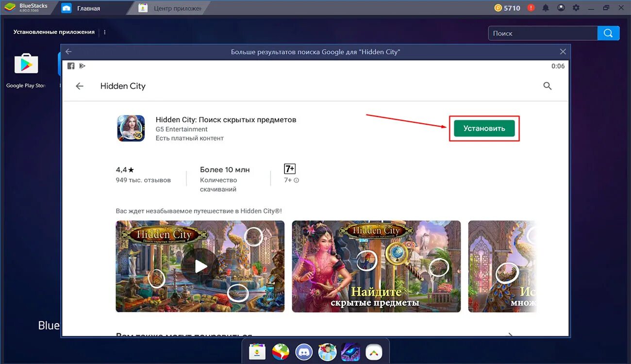631x364 pixels.
Task: Click the Вас ждет незабываемое путешествие description
Action: click(199, 211)
